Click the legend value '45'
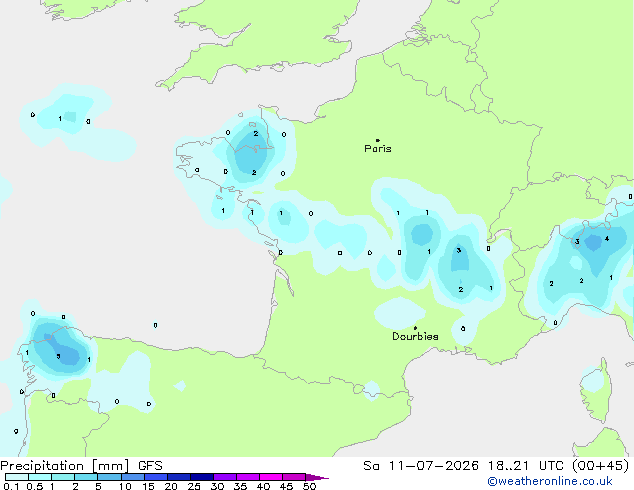The image size is (634, 490). (286, 486)
